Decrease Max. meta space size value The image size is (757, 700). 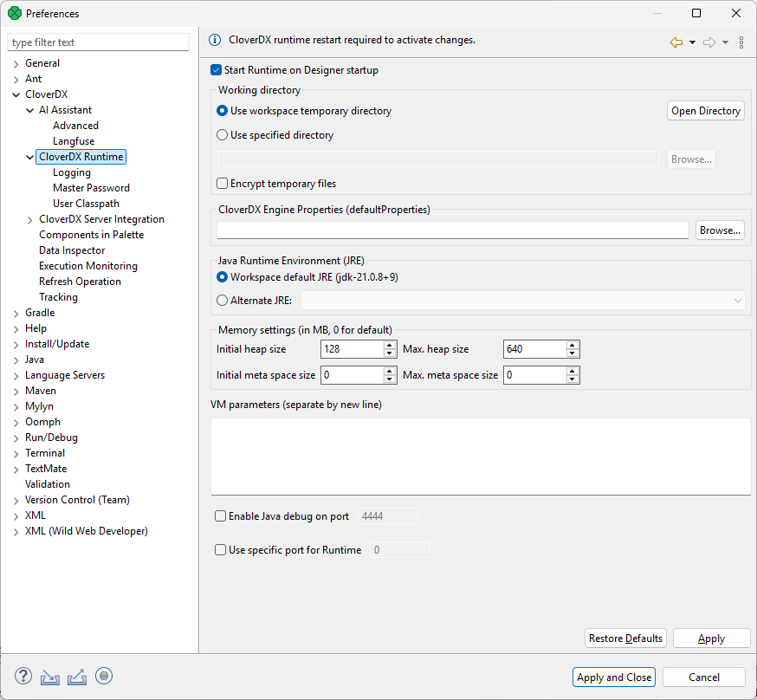573,379
